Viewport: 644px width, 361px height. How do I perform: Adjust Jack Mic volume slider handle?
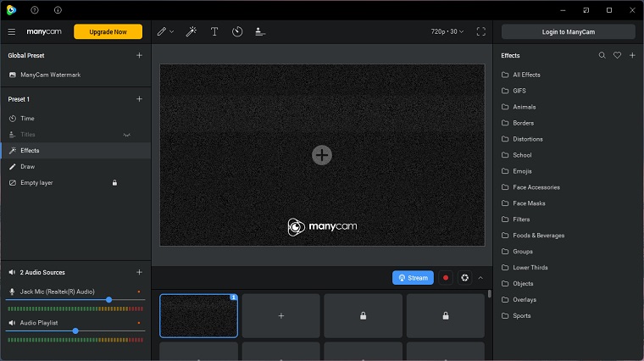tap(108, 300)
